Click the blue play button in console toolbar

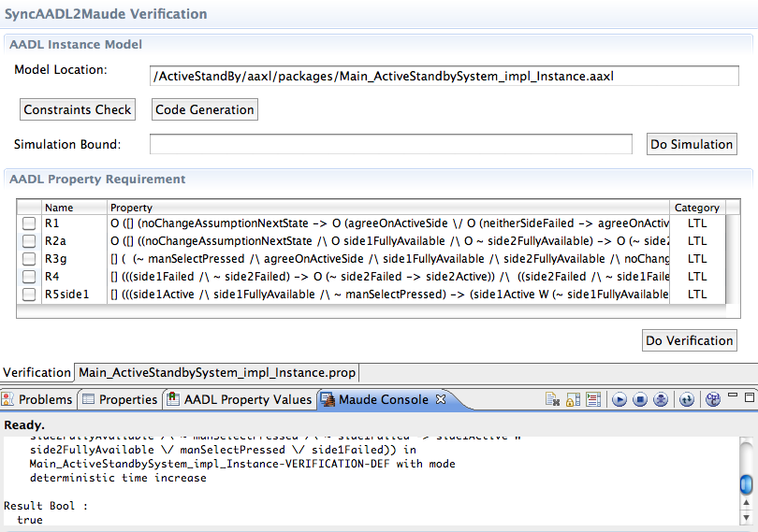tap(619, 400)
